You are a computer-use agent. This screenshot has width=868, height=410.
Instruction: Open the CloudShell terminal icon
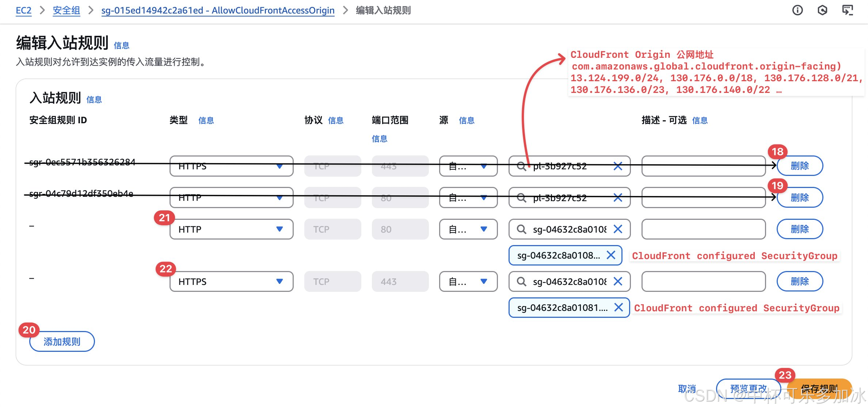(x=848, y=10)
